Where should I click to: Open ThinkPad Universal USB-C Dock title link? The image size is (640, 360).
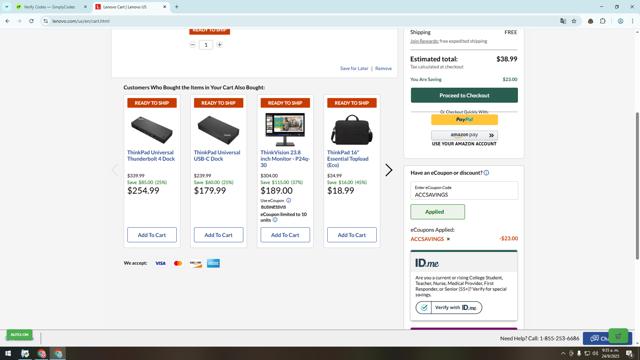[x=217, y=156]
